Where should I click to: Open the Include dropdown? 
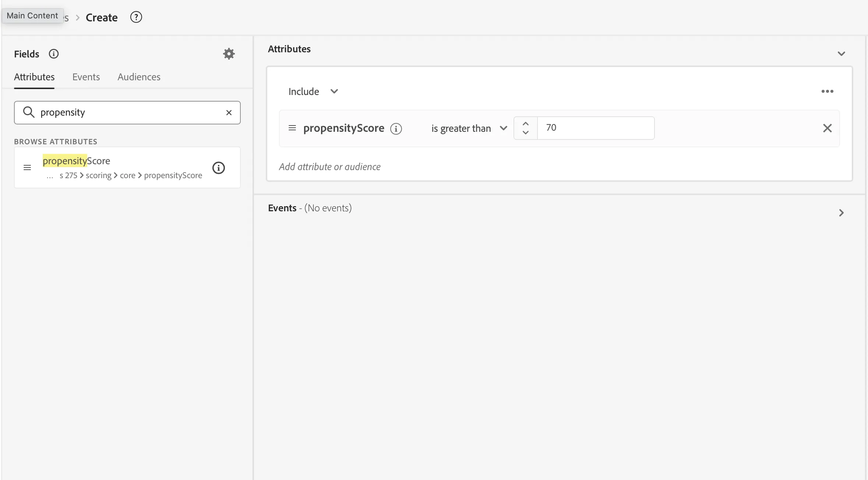coord(313,91)
